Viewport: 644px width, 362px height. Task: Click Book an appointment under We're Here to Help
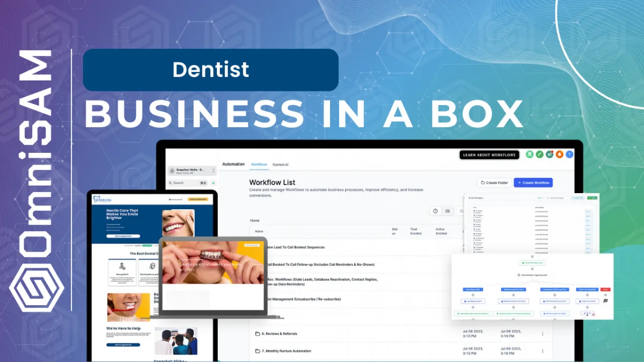click(123, 345)
